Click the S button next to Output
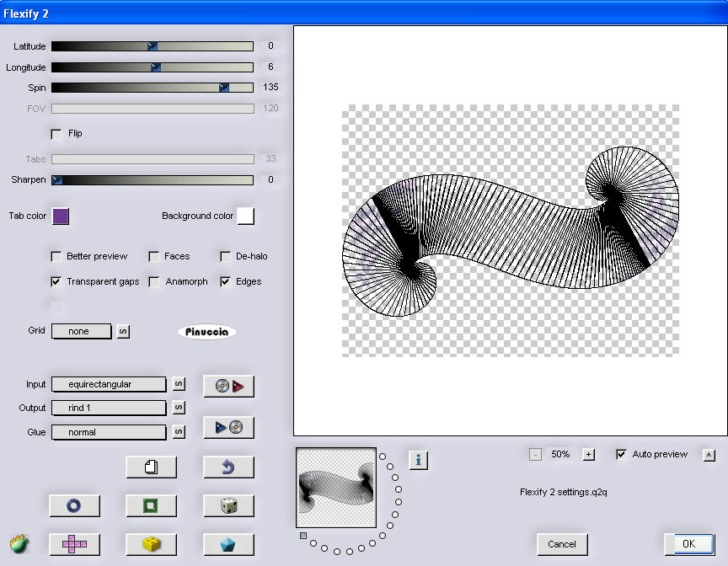 click(x=179, y=408)
